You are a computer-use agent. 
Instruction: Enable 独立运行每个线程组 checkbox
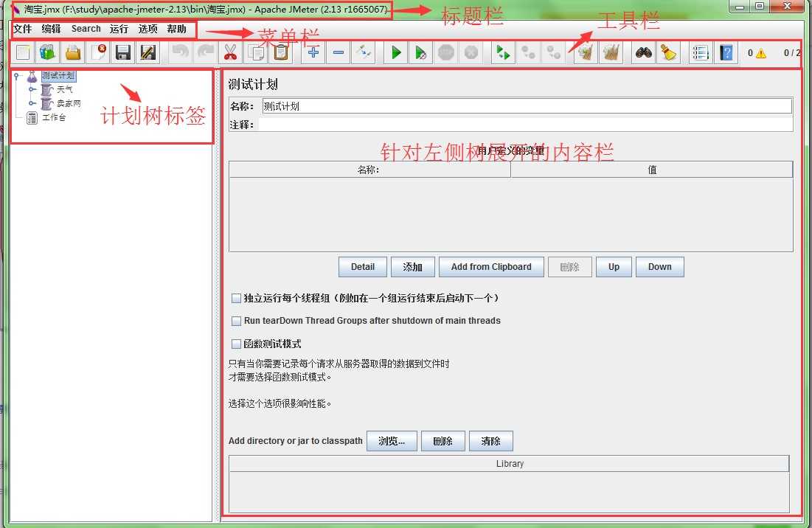tap(236, 298)
